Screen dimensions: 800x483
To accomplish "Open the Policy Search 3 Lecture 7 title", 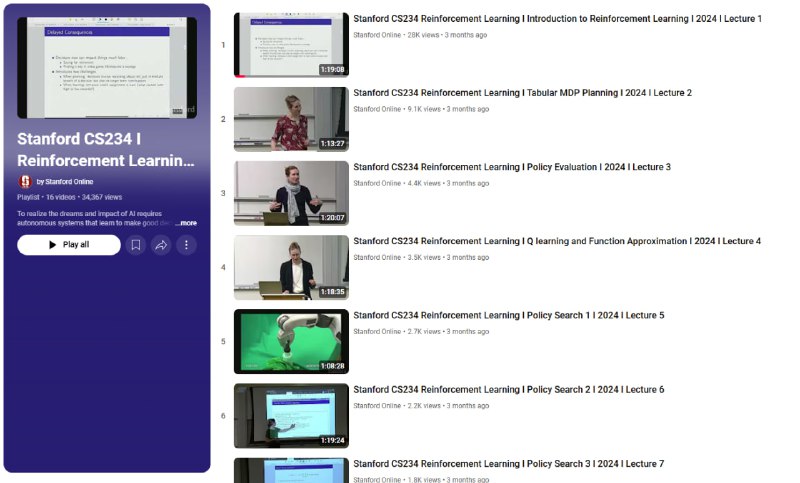I will 509,464.
